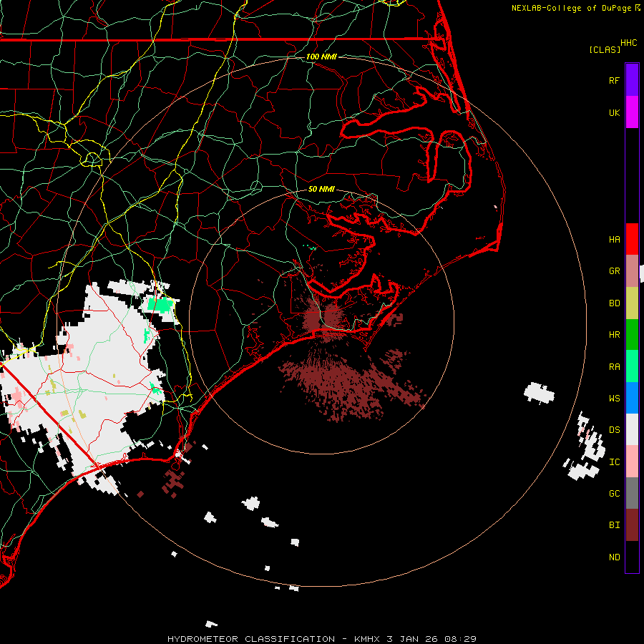This screenshot has height=644, width=644.
Task: Click the UK legend label
Action: pos(614,112)
